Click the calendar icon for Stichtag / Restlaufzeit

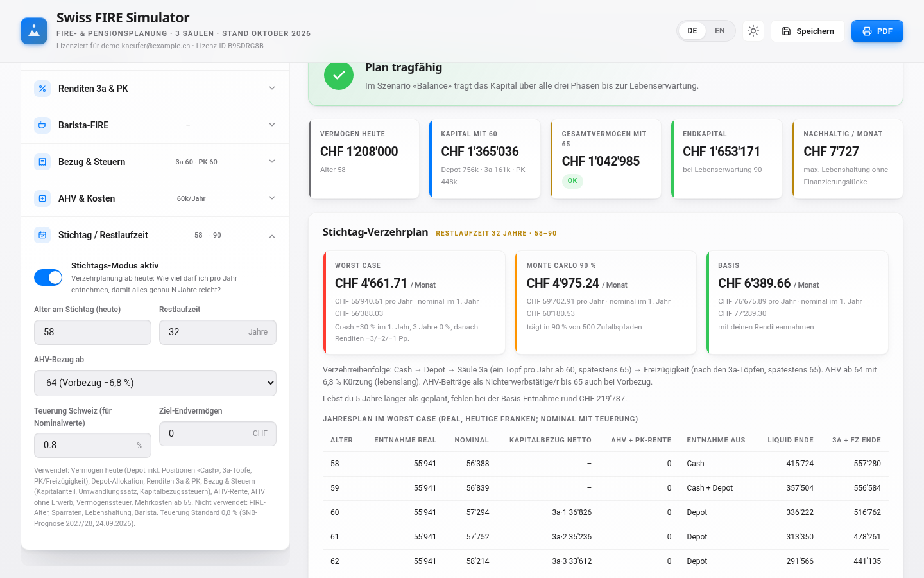[x=42, y=235]
